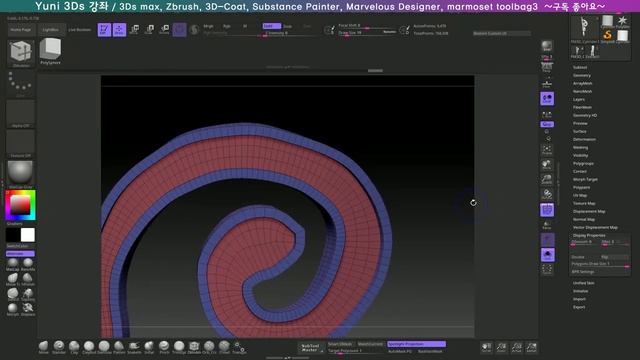Click the Frame view icon
The width and height of the screenshot is (640, 360).
(x=547, y=149)
